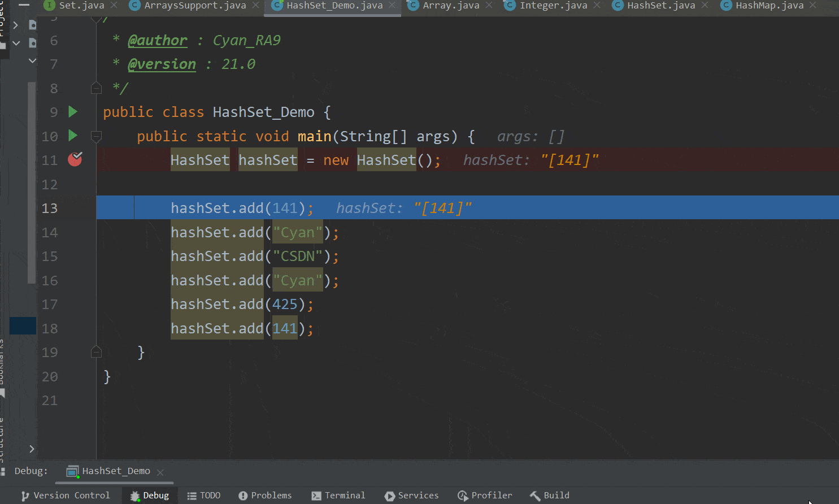Click the string "CSDN" on line 15
Screen dimensions: 839x504
[298, 256]
